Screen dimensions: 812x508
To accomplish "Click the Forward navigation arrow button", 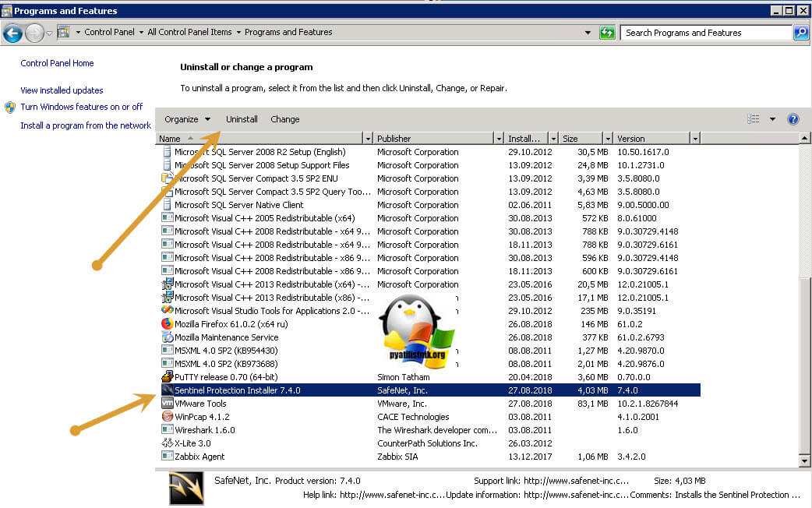I will click(x=34, y=34).
